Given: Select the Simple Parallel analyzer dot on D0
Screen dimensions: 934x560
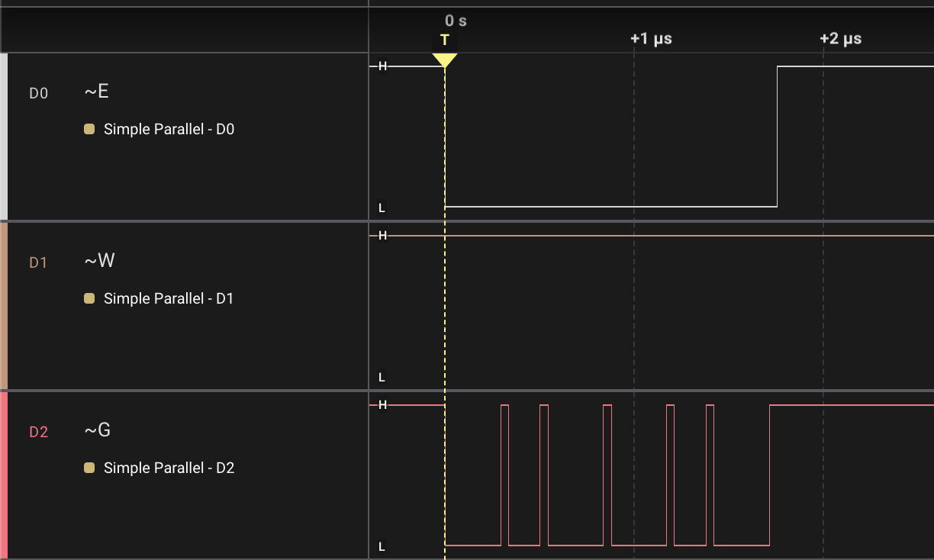Looking at the screenshot, I should [89, 129].
